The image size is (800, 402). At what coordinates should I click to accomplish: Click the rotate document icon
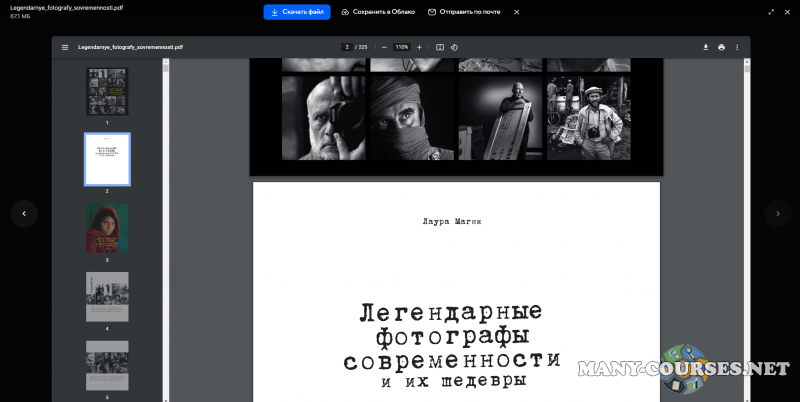point(454,47)
